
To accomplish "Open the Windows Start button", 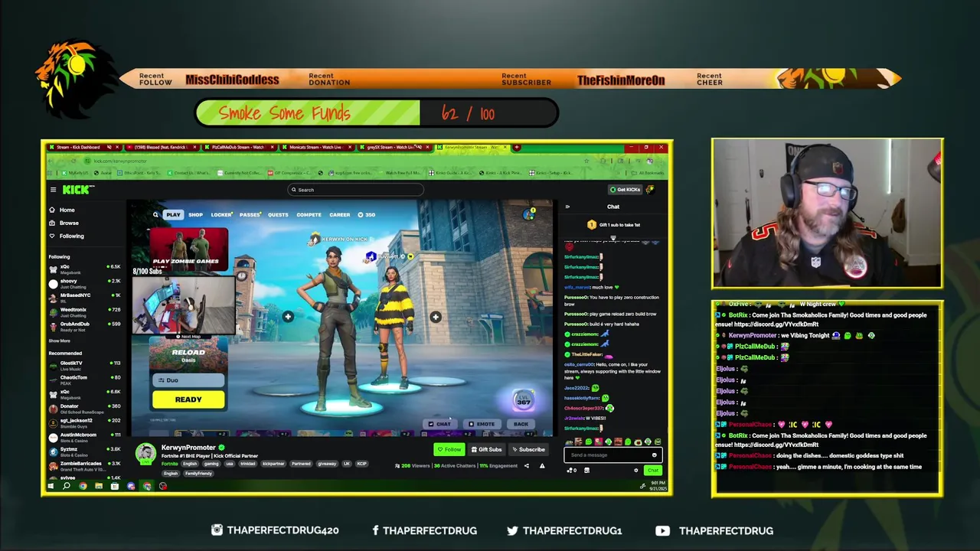I will 51,486.
